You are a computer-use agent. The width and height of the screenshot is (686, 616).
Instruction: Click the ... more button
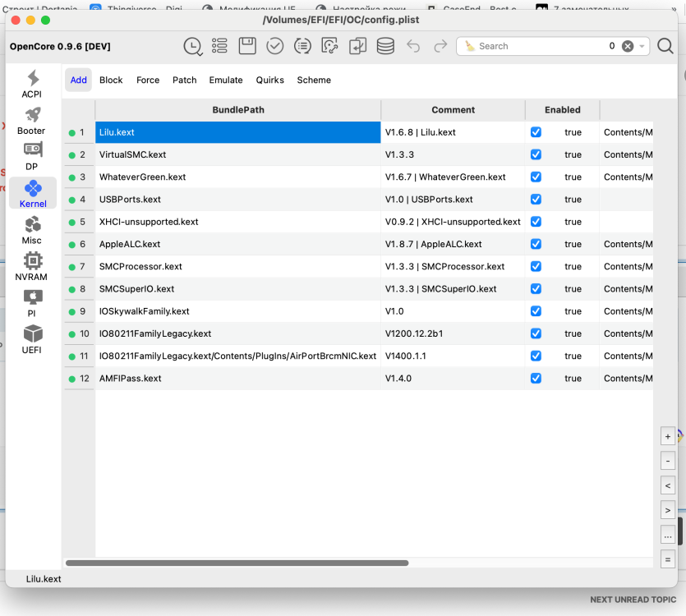pyautogui.click(x=668, y=535)
